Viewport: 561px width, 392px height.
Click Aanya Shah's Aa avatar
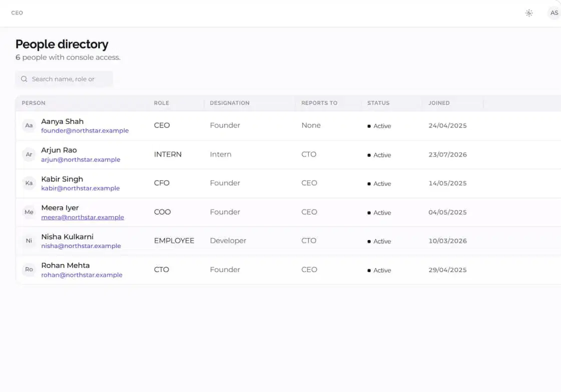(29, 125)
